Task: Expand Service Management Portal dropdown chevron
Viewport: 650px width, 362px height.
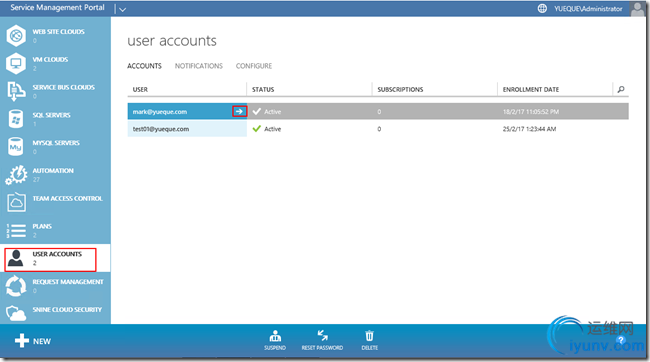Action: click(x=122, y=9)
